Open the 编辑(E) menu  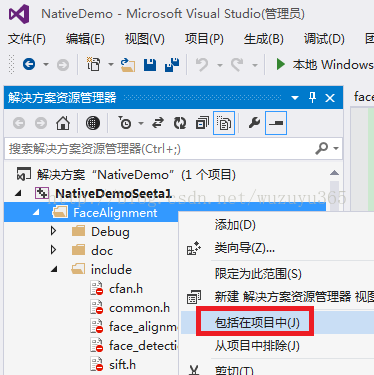(85, 39)
